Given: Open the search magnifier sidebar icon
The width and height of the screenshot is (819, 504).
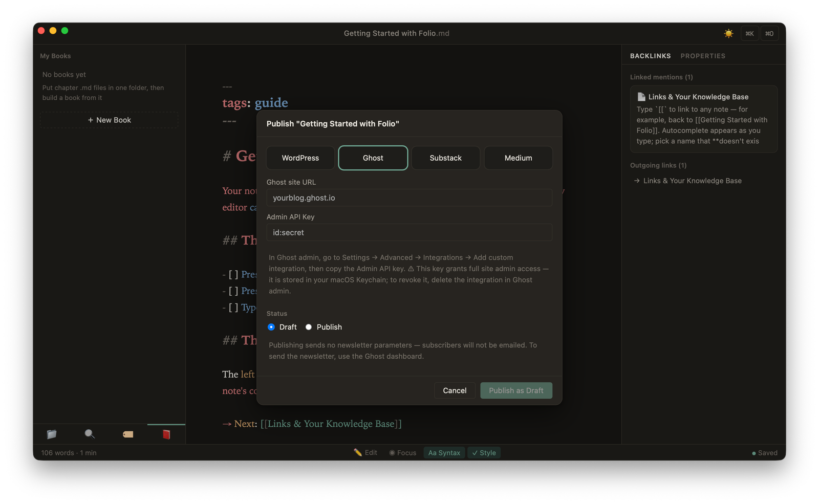Looking at the screenshot, I should [x=90, y=434].
